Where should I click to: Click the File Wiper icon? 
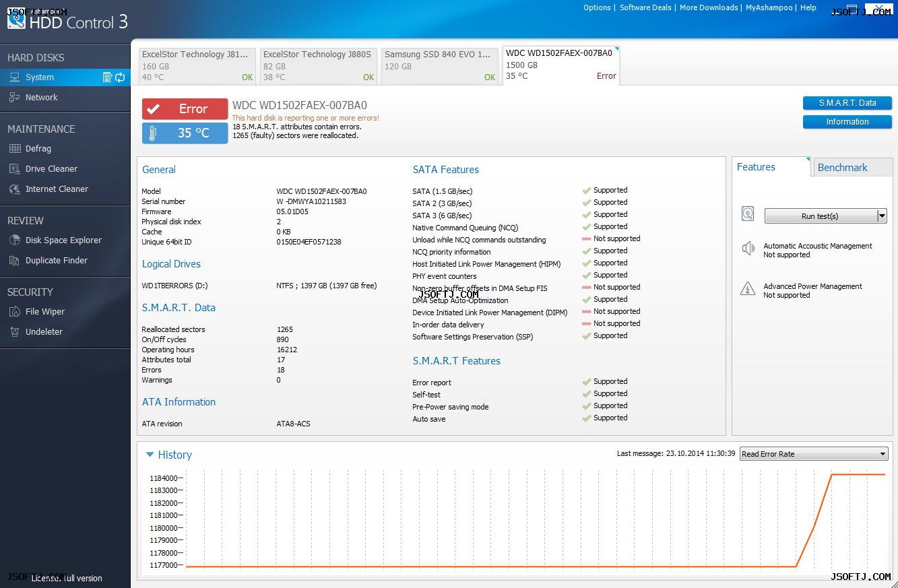click(14, 312)
